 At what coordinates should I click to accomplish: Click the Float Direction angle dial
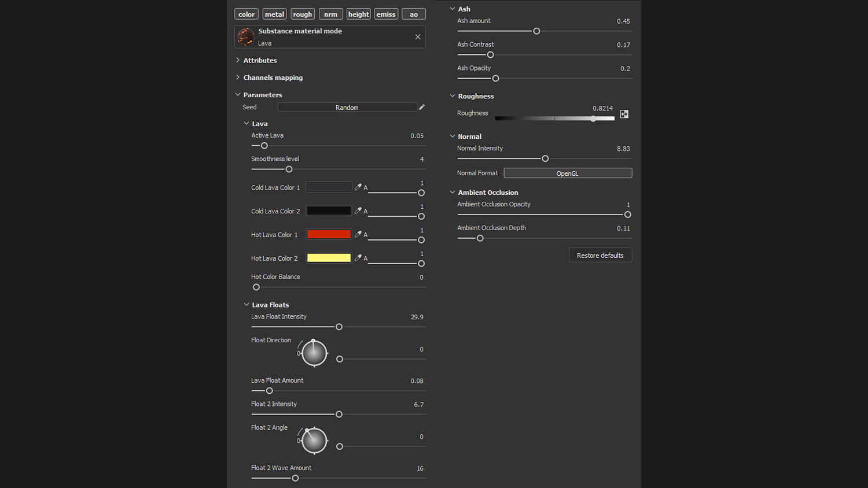click(x=314, y=353)
